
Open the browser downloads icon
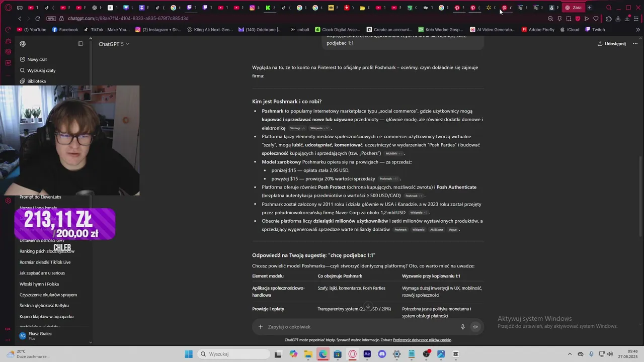(x=627, y=19)
